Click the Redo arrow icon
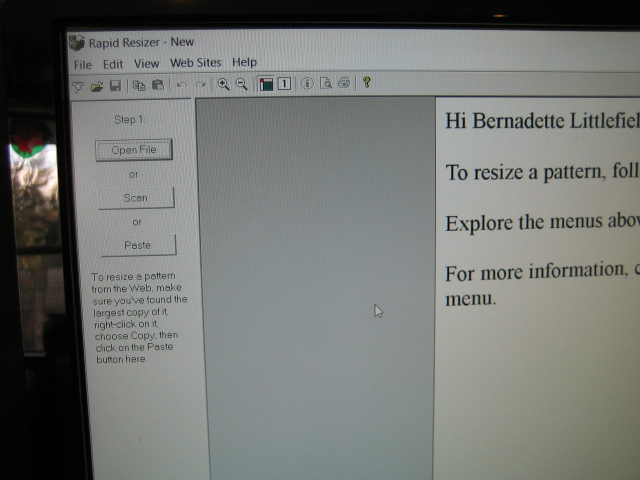640x480 pixels. (x=200, y=84)
